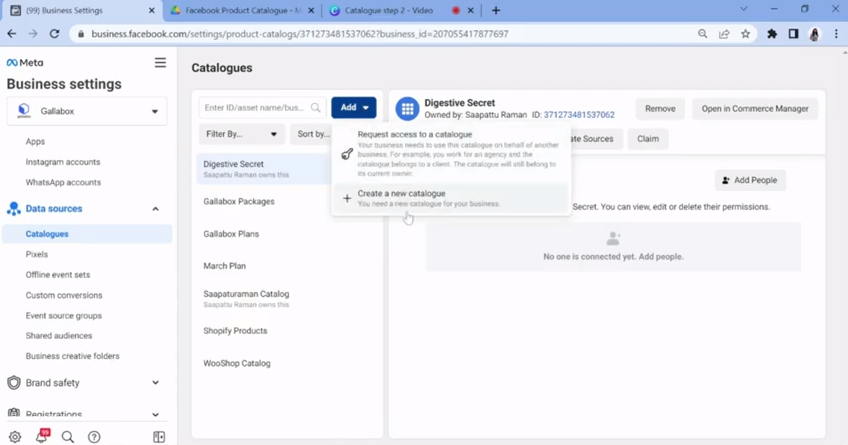Click the plus icon for new catalogue

click(x=347, y=198)
